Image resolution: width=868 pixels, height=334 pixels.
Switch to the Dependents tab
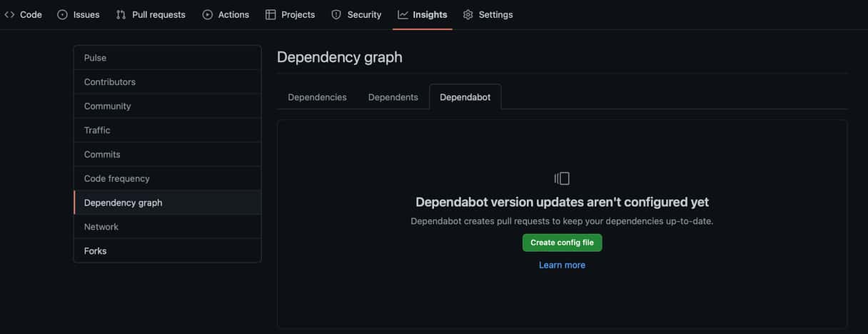393,97
